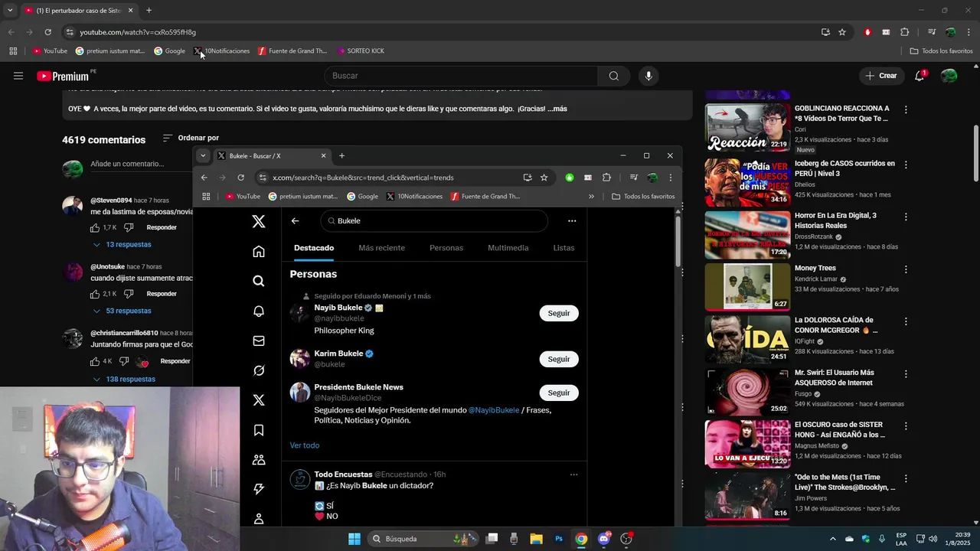The width and height of the screenshot is (980, 551).
Task: Reply to @Steven0894 with Responder
Action: pos(162,227)
